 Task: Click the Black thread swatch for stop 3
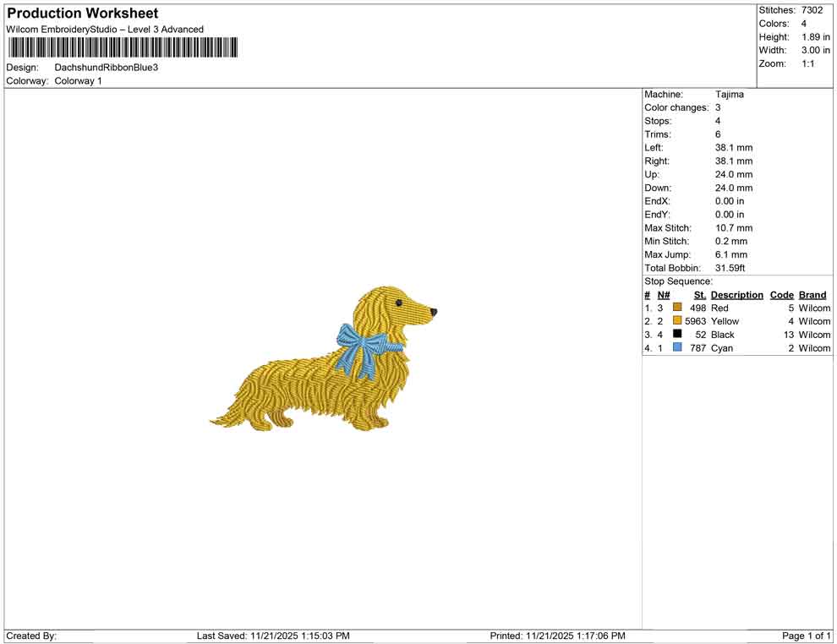click(676, 335)
